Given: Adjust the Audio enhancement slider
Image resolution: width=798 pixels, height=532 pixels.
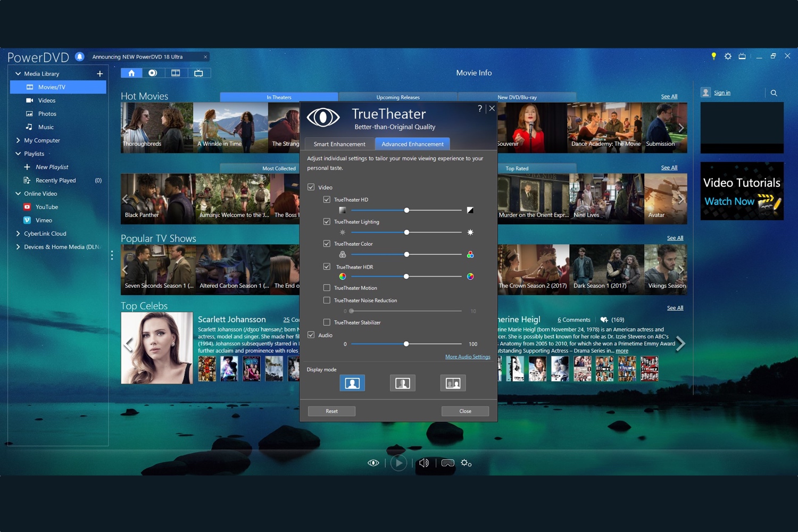Looking at the screenshot, I should [x=406, y=344].
